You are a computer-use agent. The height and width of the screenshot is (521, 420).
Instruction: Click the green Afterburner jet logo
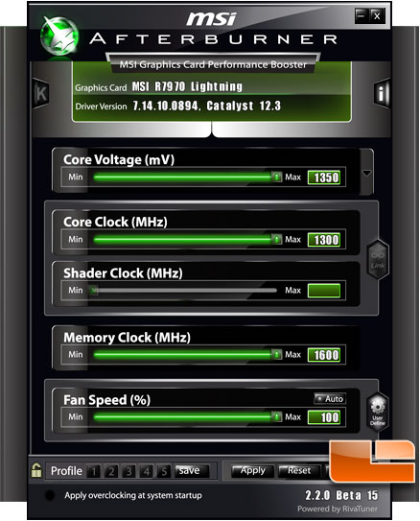[x=59, y=36]
